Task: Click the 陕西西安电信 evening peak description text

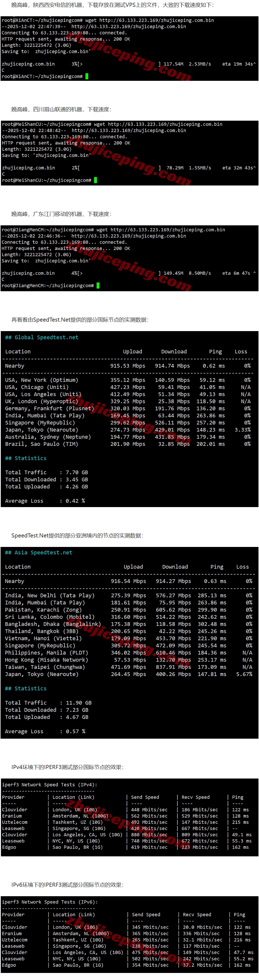Action: click(x=112, y=5)
